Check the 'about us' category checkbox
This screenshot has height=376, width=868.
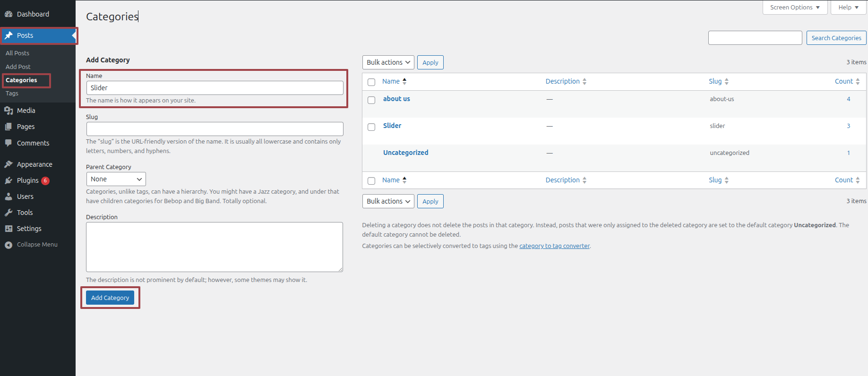[371, 100]
